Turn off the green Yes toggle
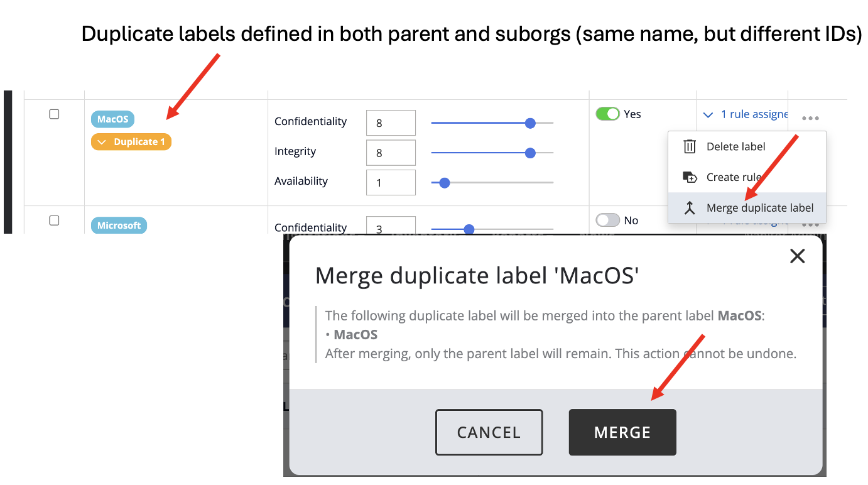Screen dimensions: 868x485 click(607, 114)
